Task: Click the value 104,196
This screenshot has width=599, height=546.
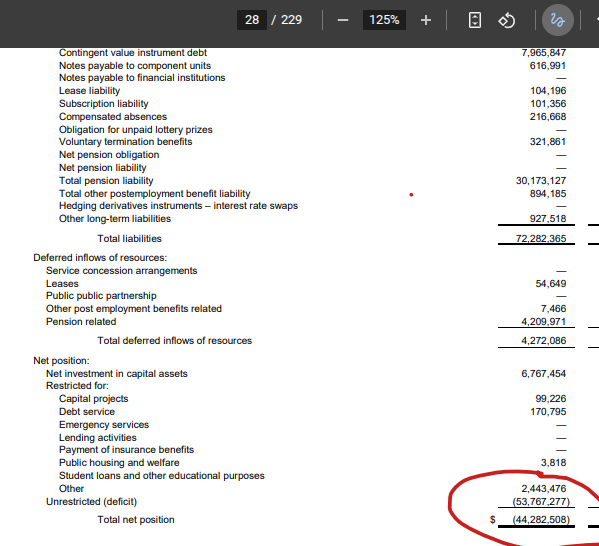Action: 548,91
